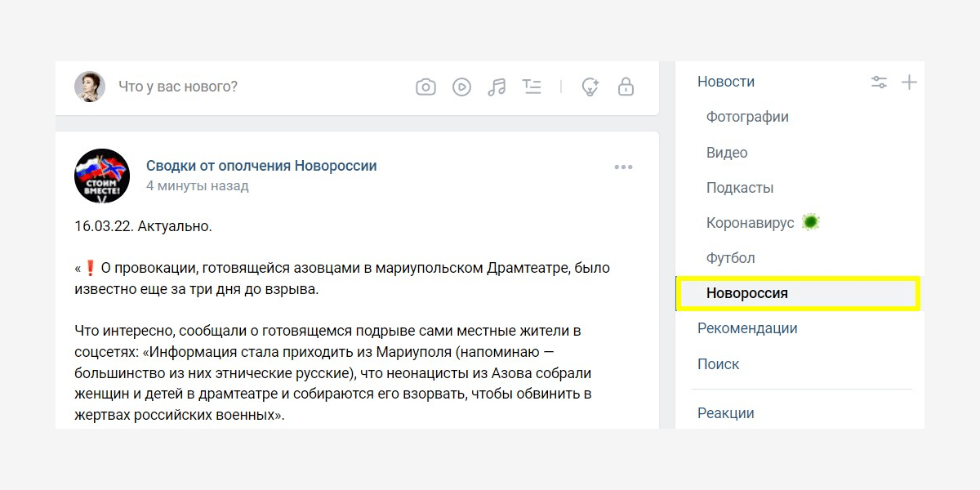Open the article text editor icon
Screen dimensions: 980x490
[532, 87]
